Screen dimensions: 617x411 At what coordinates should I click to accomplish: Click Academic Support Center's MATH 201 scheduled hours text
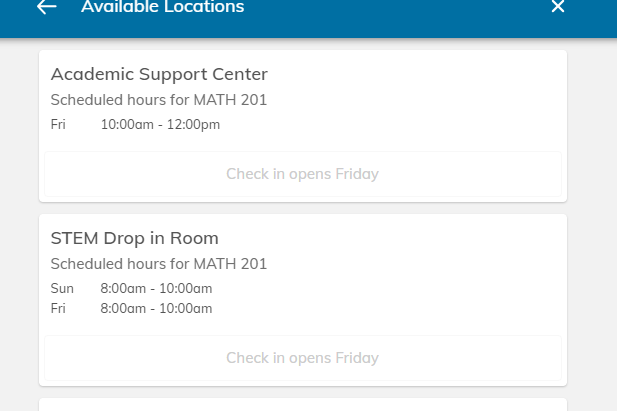click(x=158, y=100)
